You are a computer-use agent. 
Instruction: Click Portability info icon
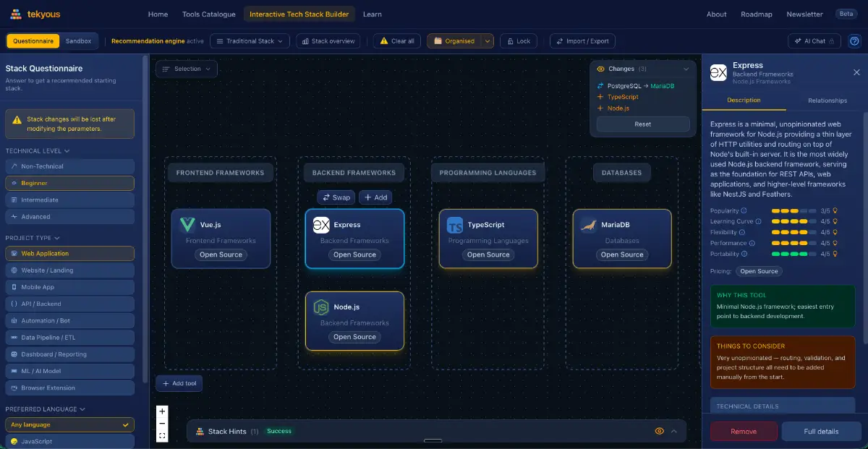[744, 254]
